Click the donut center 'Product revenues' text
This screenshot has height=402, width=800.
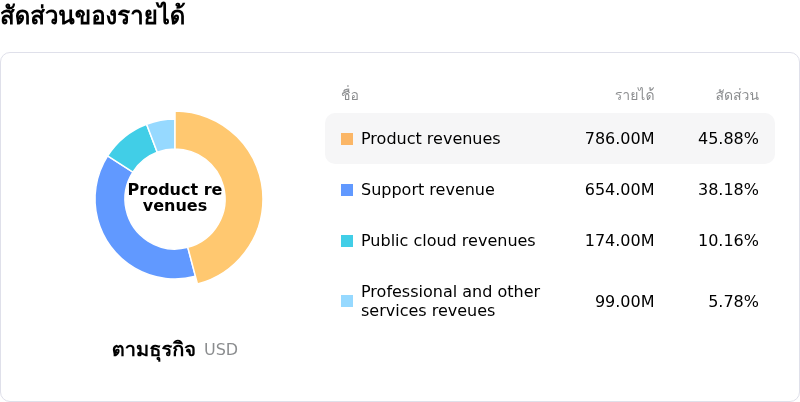pyautogui.click(x=175, y=197)
